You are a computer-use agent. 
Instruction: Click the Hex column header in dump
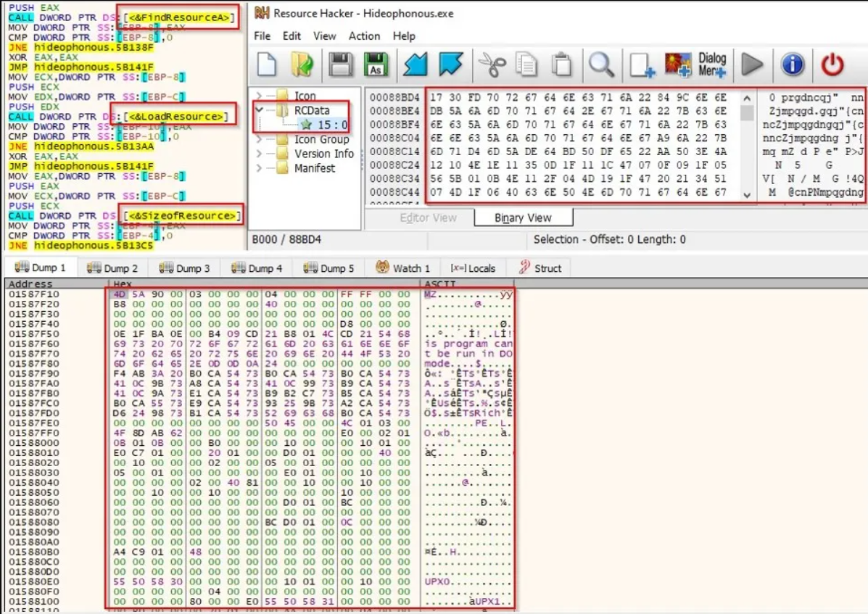pyautogui.click(x=123, y=283)
